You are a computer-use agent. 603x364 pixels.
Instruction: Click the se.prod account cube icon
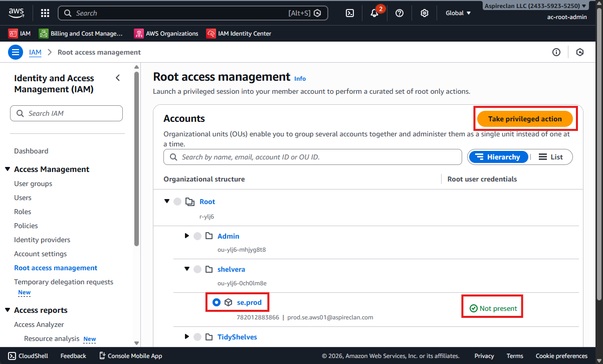229,302
